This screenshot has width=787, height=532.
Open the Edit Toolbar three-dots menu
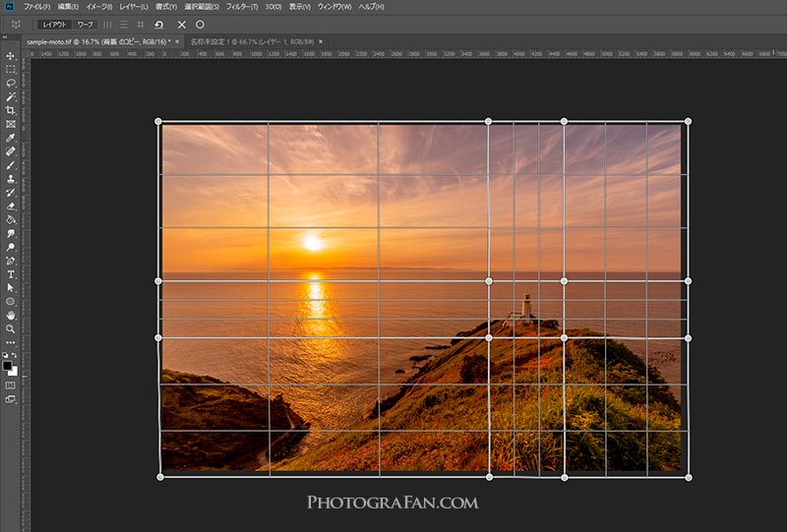pyautogui.click(x=10, y=343)
